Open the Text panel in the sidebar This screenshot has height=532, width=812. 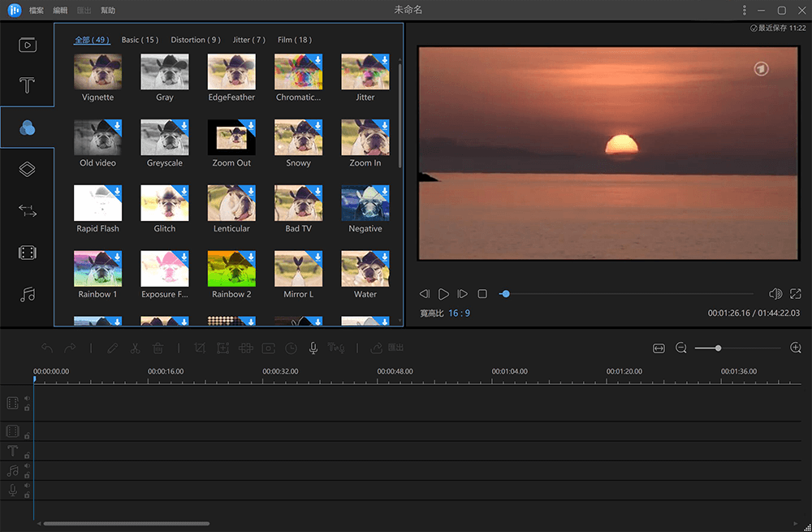pyautogui.click(x=27, y=84)
